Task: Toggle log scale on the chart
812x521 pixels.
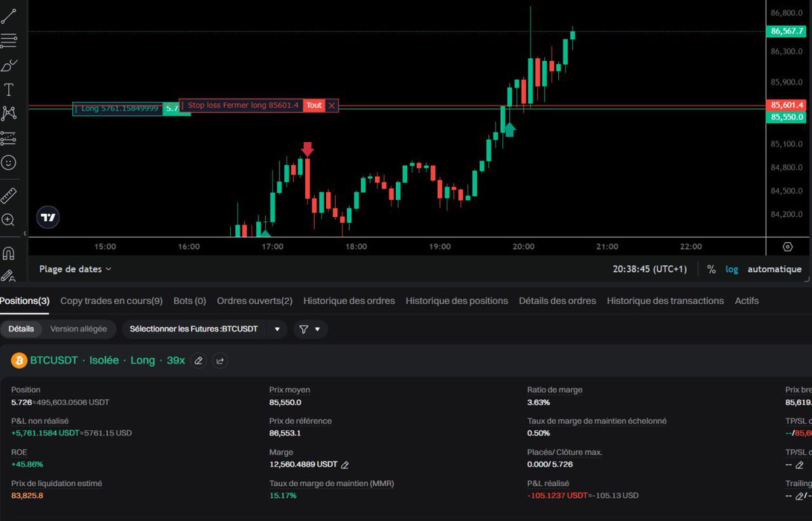Action: [x=732, y=269]
